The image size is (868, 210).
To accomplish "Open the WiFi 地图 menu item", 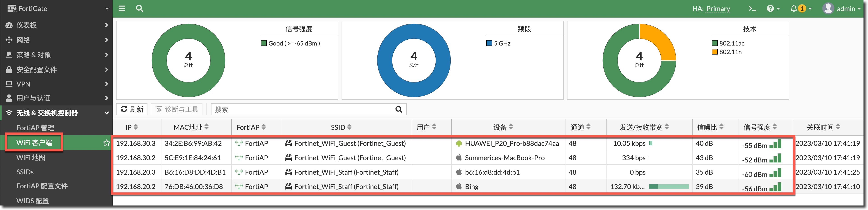I will point(31,157).
